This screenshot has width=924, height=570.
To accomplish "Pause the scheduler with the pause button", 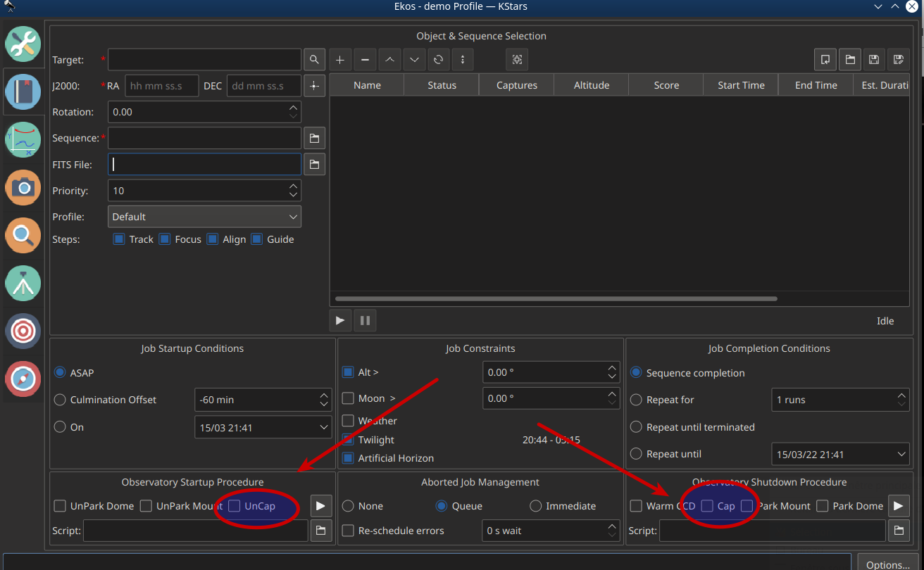I will [x=365, y=320].
